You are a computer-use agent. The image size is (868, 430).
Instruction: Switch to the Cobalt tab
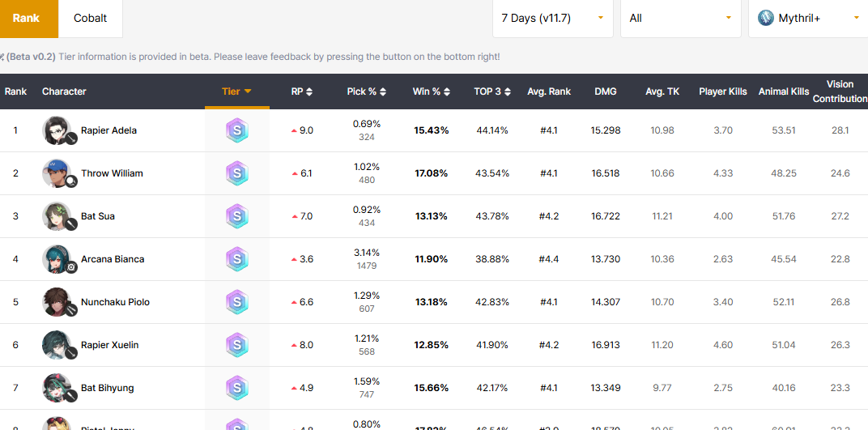pos(90,19)
